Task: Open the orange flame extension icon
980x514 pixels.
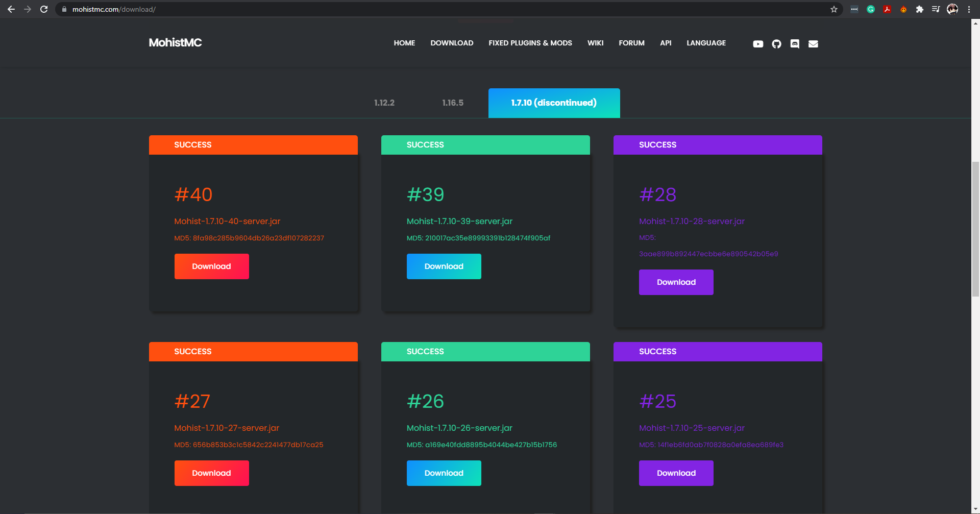Action: [x=903, y=9]
